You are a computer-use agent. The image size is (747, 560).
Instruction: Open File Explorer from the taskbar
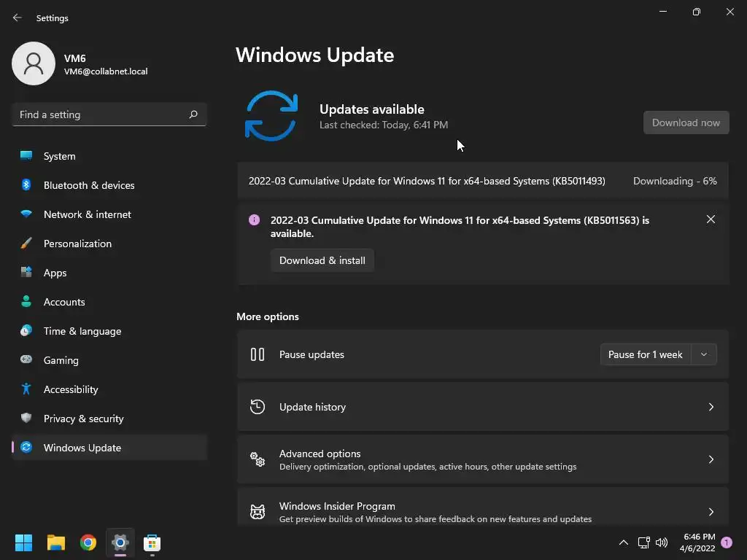(x=55, y=542)
